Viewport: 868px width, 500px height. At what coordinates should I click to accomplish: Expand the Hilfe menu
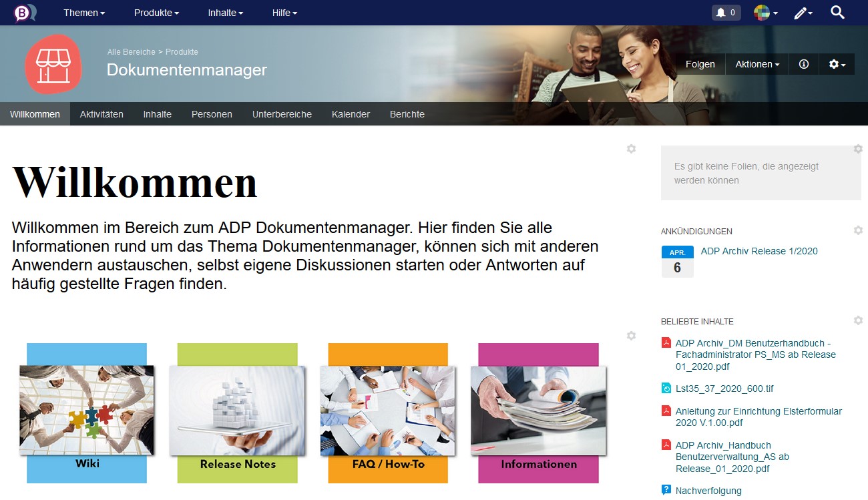point(284,13)
